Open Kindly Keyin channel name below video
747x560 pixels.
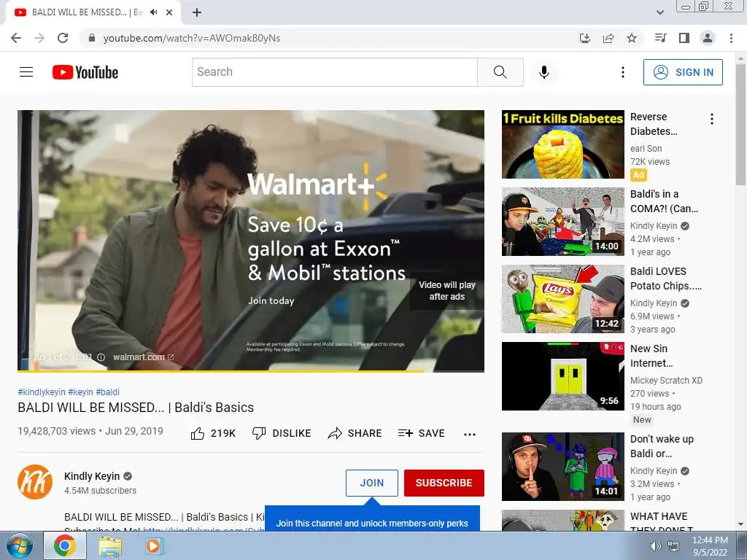click(x=92, y=475)
